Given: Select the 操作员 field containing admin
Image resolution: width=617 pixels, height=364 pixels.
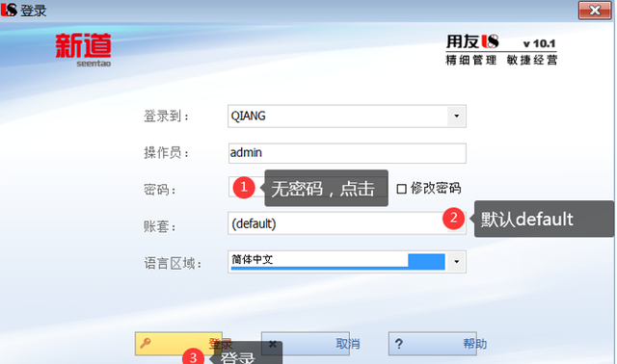Looking at the screenshot, I should coord(347,153).
